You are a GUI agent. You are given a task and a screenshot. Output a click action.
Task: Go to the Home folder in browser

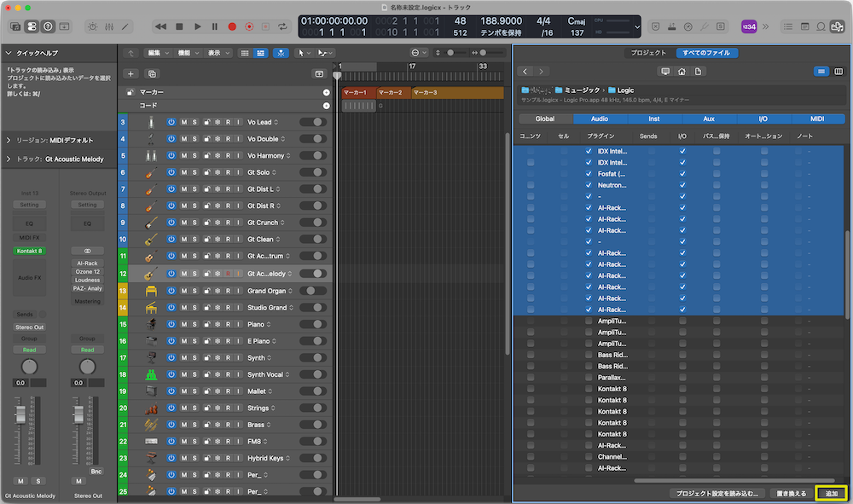682,72
